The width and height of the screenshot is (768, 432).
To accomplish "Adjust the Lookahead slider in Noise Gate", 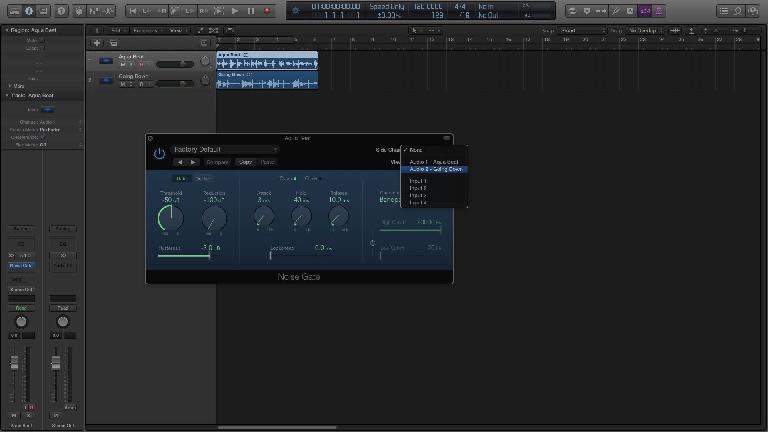I will click(x=301, y=256).
